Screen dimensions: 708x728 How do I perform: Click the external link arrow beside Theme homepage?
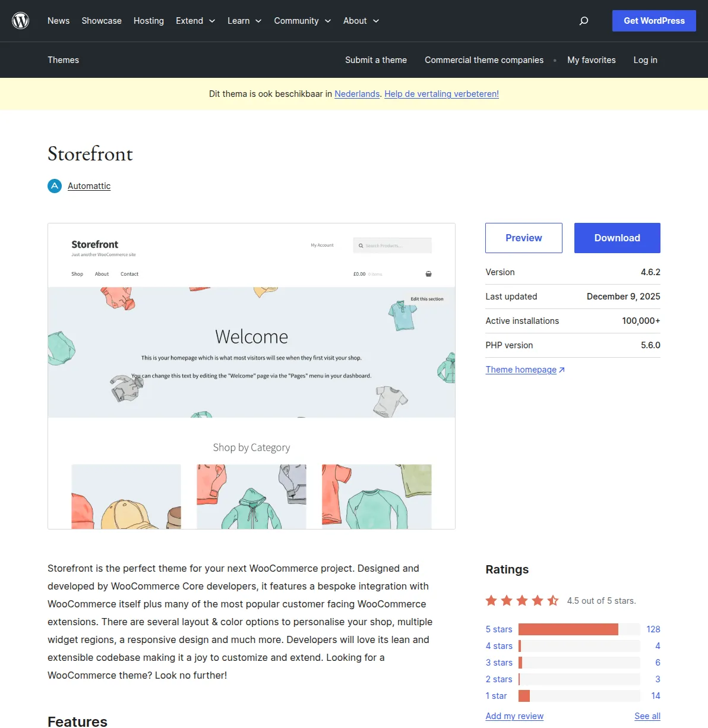coord(561,369)
